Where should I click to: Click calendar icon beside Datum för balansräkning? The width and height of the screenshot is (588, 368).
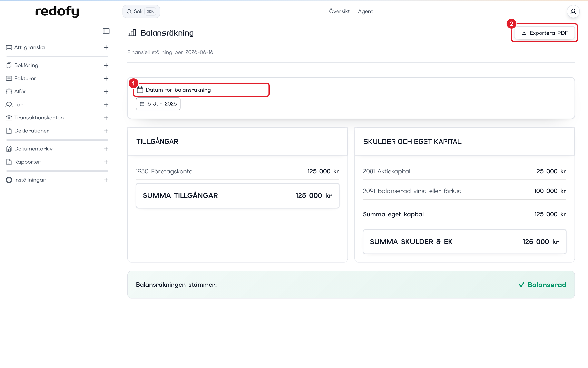point(140,90)
